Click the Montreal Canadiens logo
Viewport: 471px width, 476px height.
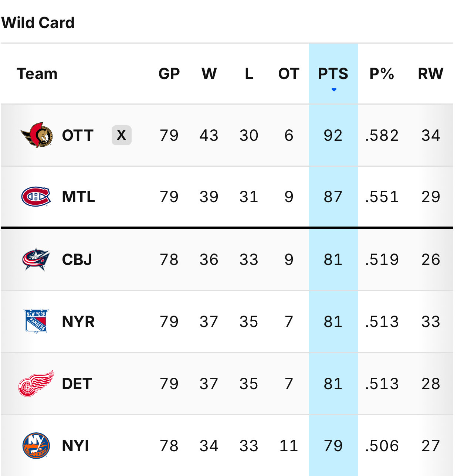point(36,197)
